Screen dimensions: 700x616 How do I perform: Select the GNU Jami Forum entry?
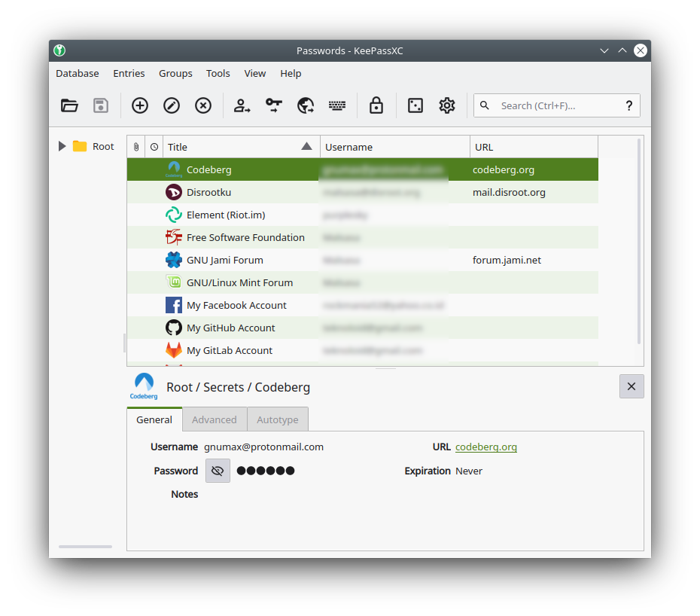tap(363, 260)
